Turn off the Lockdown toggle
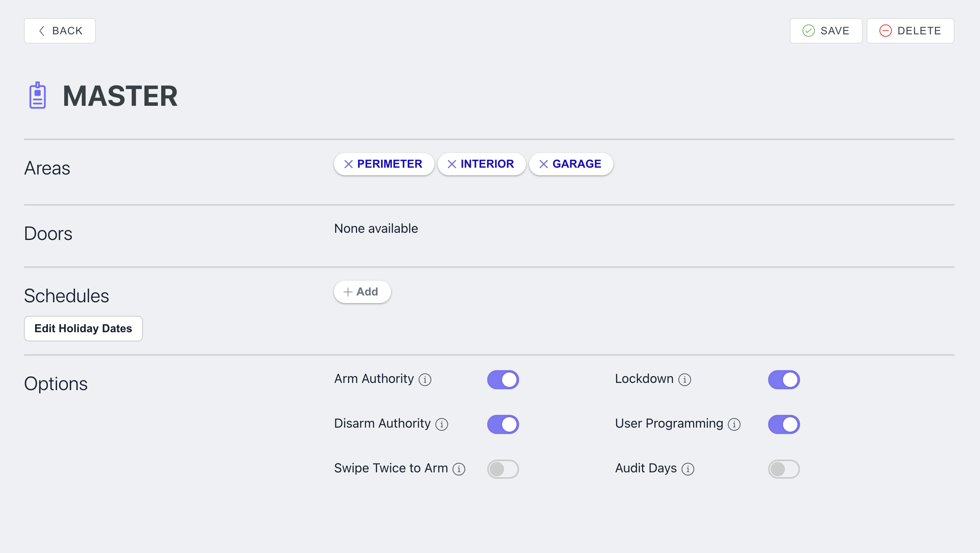This screenshot has width=980, height=553. [x=784, y=379]
